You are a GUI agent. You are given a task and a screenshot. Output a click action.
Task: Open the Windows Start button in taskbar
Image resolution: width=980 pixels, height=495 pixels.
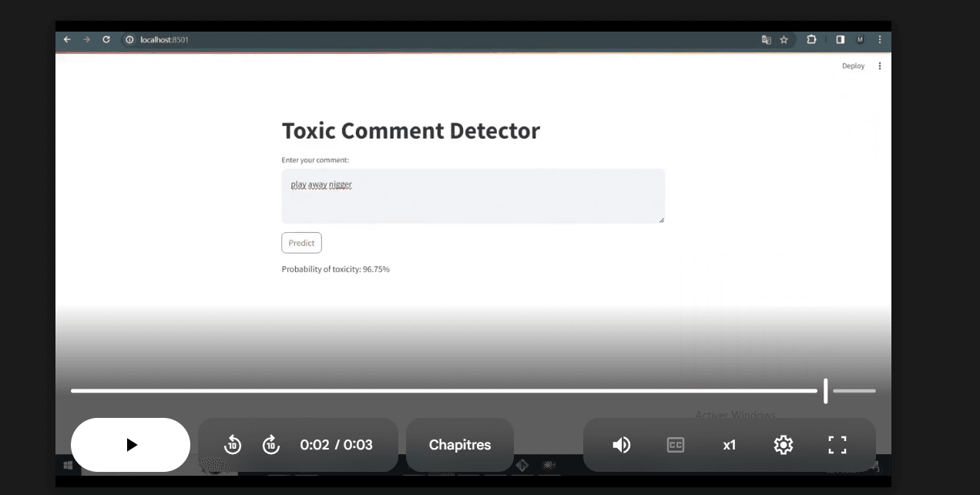click(x=68, y=465)
